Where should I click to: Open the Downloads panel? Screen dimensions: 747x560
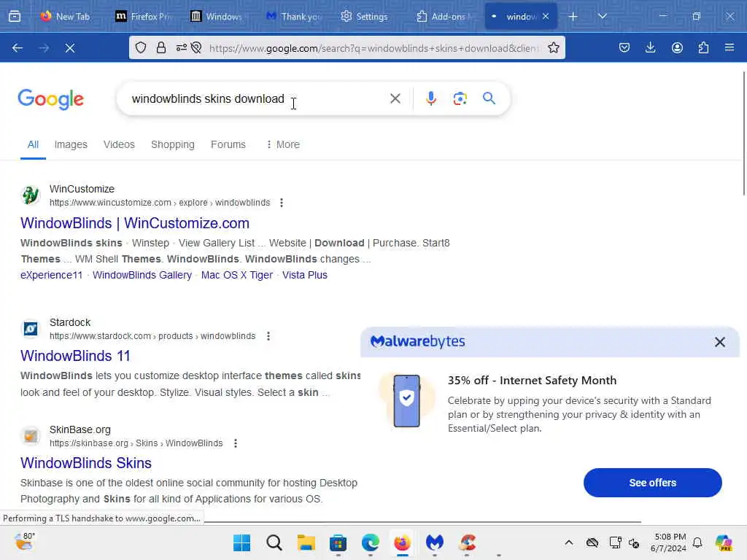tap(650, 47)
